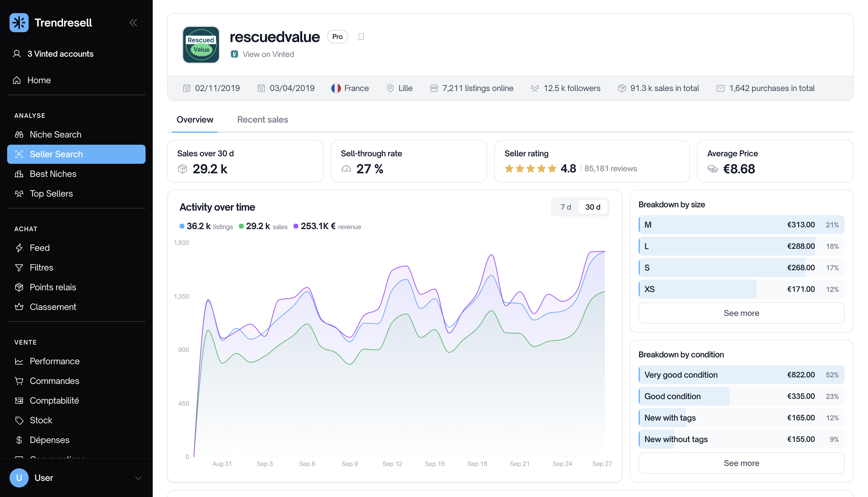Click the Comptabilité icon
The image size is (868, 497).
point(19,400)
